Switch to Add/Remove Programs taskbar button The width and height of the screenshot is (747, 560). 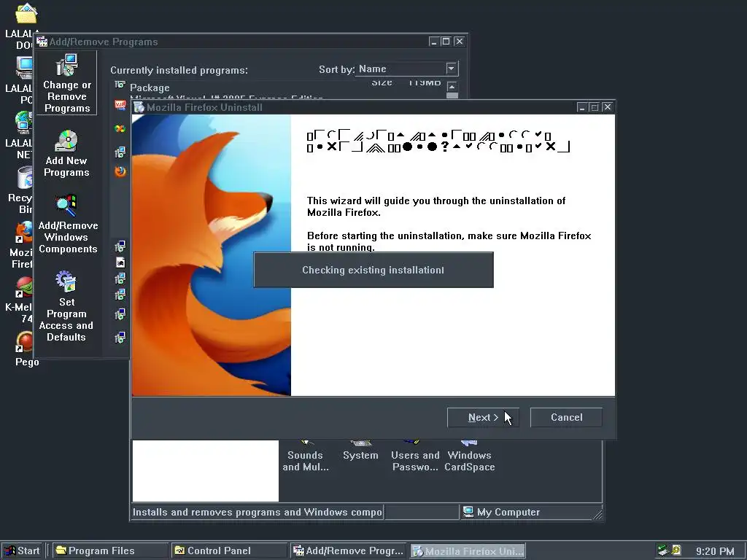tap(349, 551)
